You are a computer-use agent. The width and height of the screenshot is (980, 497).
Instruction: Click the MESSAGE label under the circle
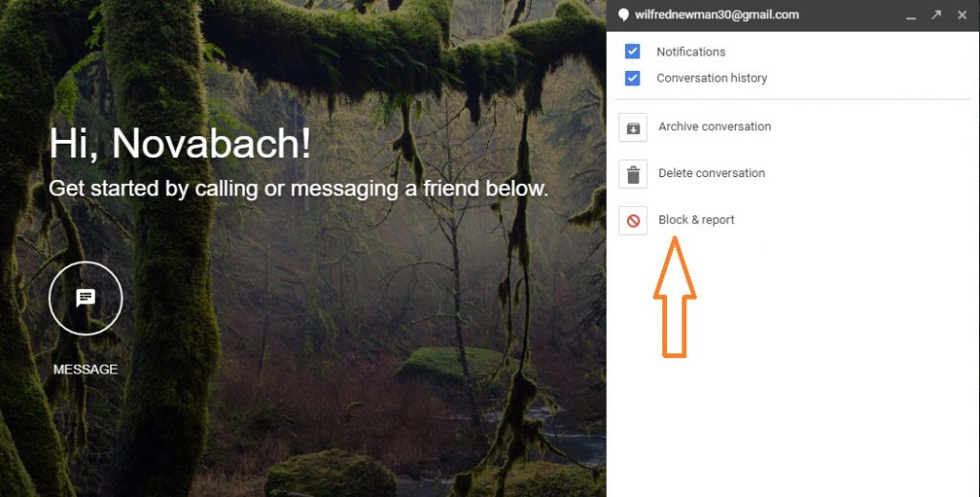(x=85, y=370)
